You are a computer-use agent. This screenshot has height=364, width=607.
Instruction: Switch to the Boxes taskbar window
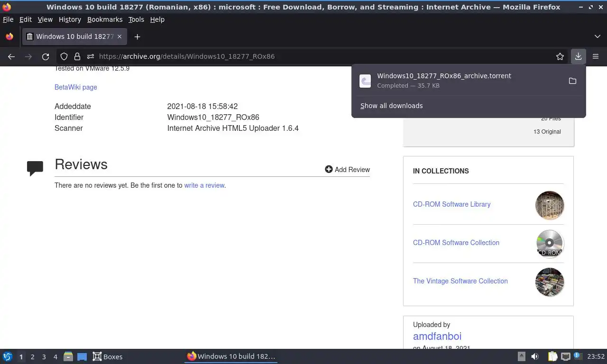coord(108,356)
